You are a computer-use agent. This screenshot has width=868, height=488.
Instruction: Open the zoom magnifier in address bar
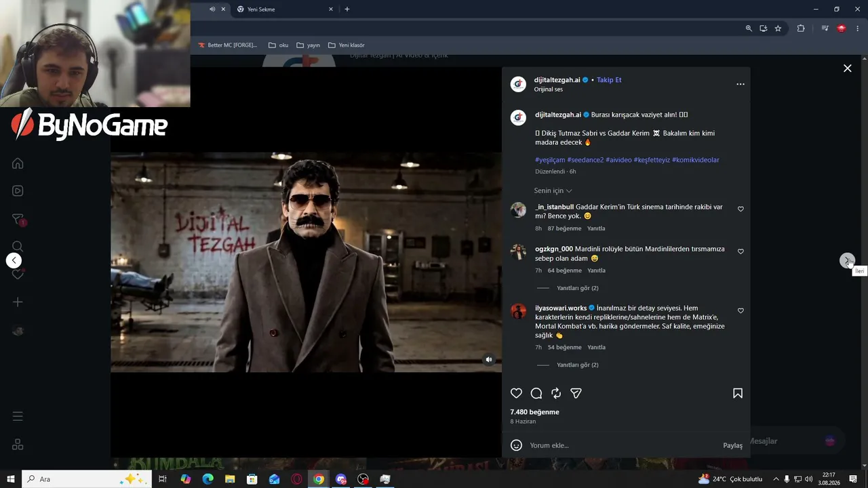pyautogui.click(x=749, y=28)
